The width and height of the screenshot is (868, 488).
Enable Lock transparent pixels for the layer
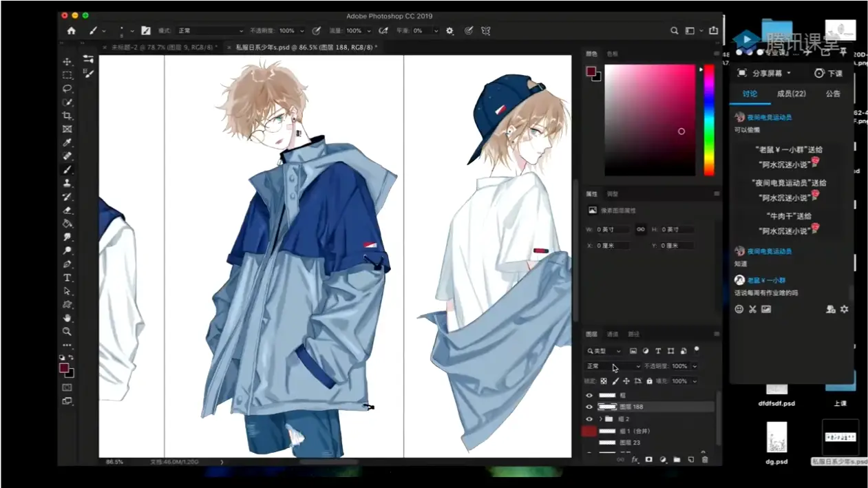[603, 381]
